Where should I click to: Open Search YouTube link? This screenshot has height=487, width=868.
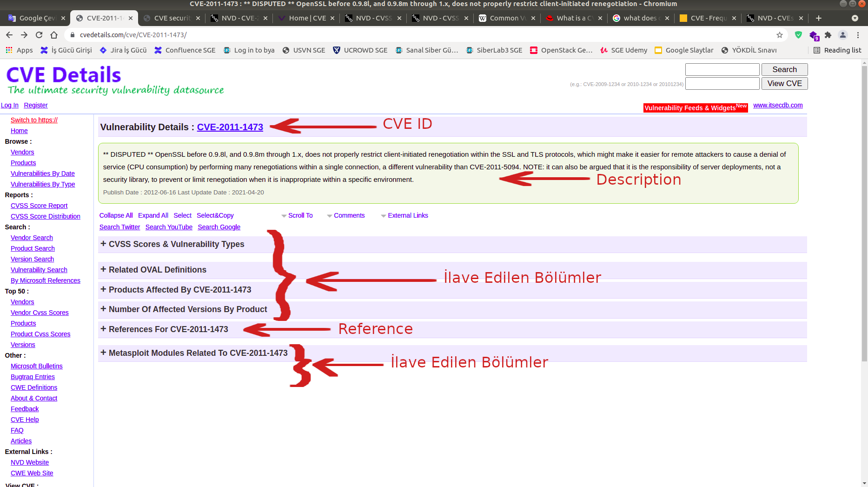pos(169,227)
